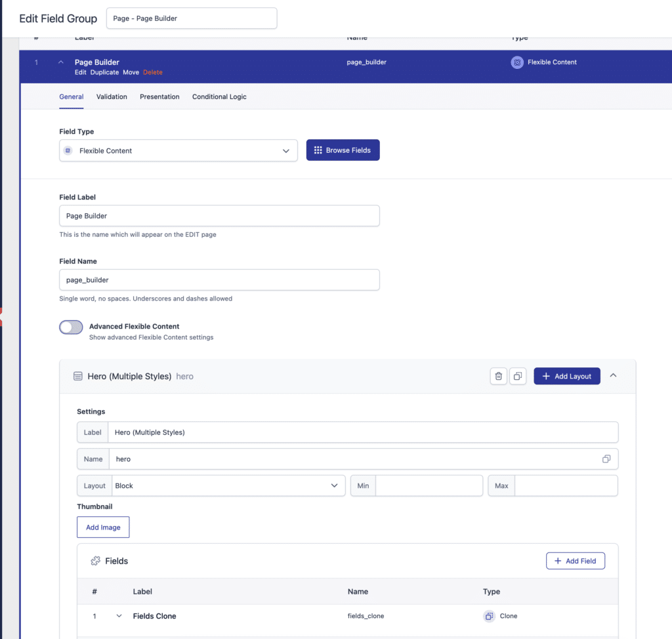Click Add Image thumbnail button

[x=103, y=527]
